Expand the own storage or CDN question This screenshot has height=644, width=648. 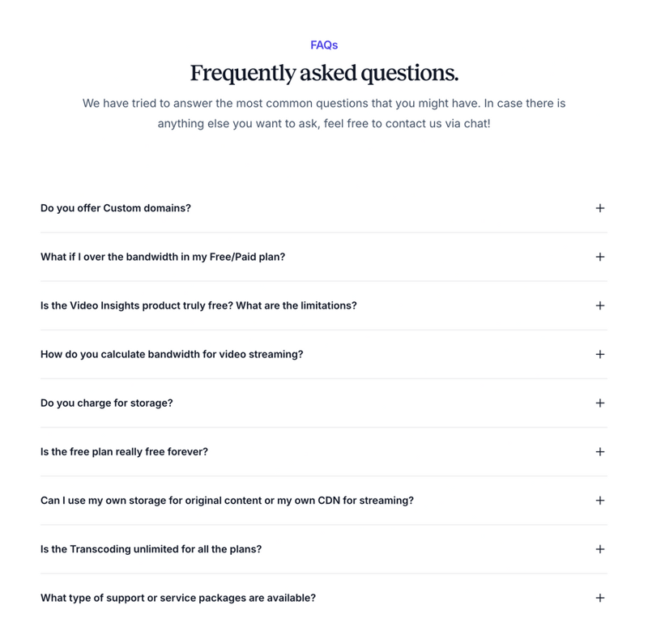[x=599, y=501]
